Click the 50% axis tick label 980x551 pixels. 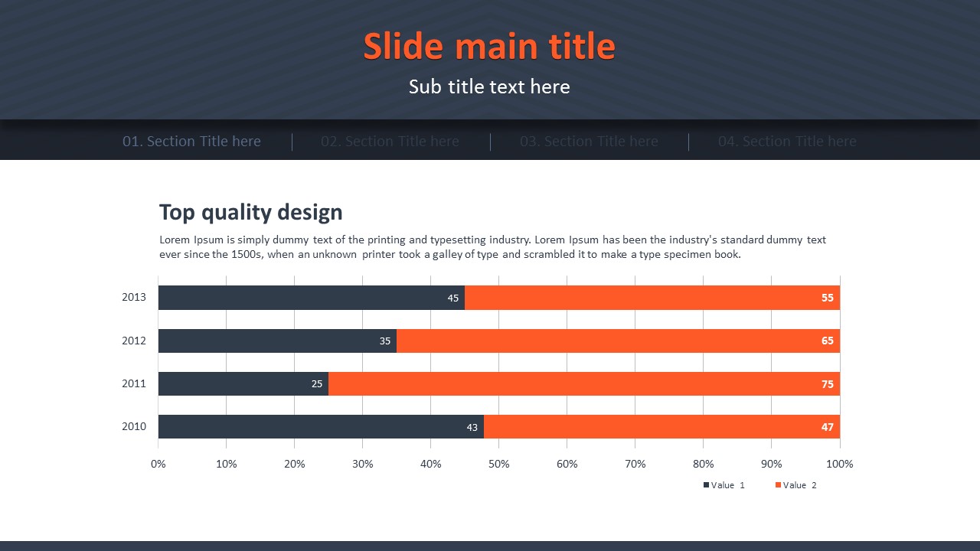click(498, 464)
